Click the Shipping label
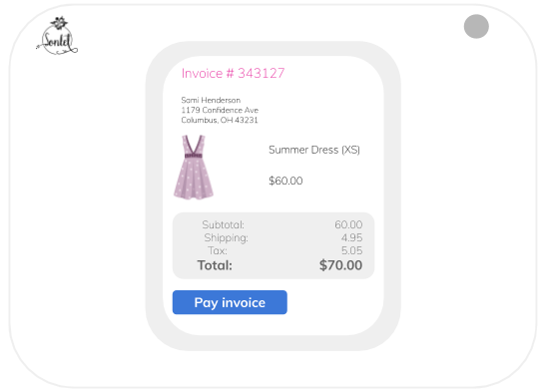Viewport: 545px width, 392px height. 226,237
